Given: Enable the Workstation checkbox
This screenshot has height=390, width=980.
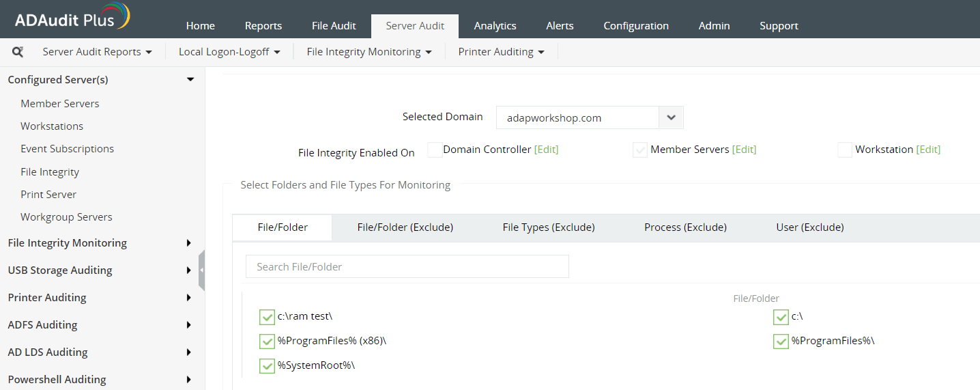Looking at the screenshot, I should 845,150.
